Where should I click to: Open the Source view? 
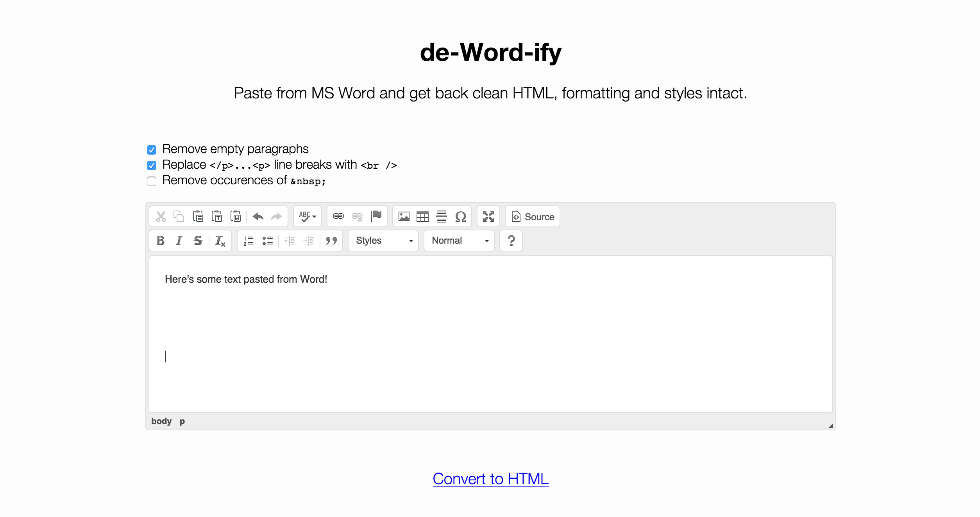coord(532,216)
